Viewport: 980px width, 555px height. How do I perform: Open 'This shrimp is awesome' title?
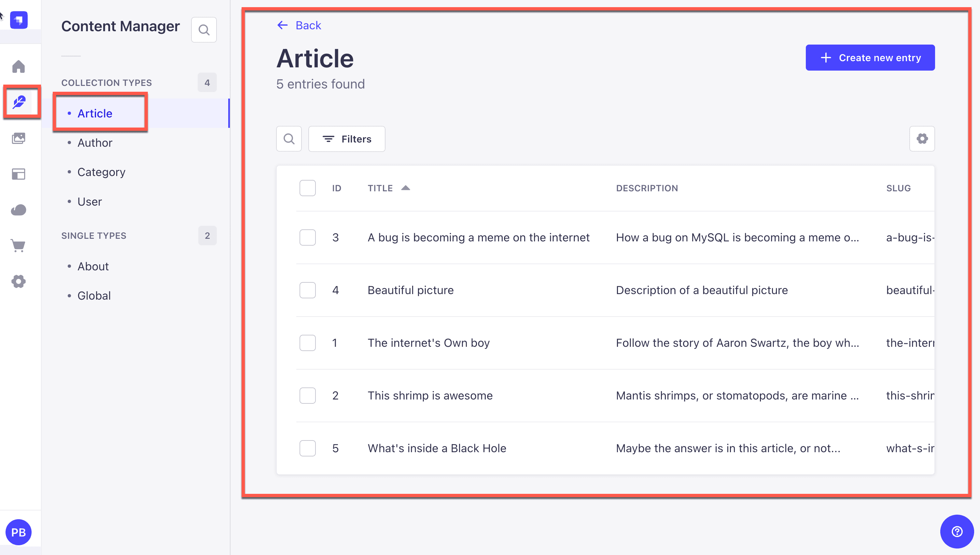click(430, 395)
